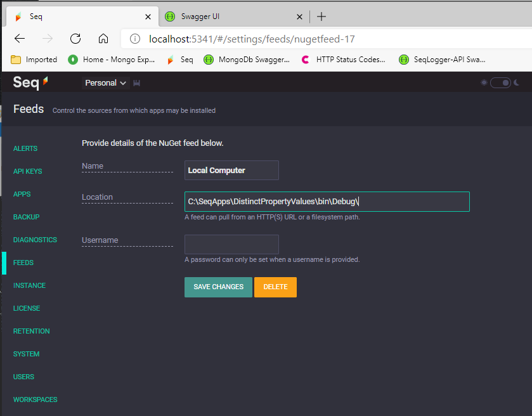Click the browser forward arrow
The image size is (532, 416).
[48, 39]
